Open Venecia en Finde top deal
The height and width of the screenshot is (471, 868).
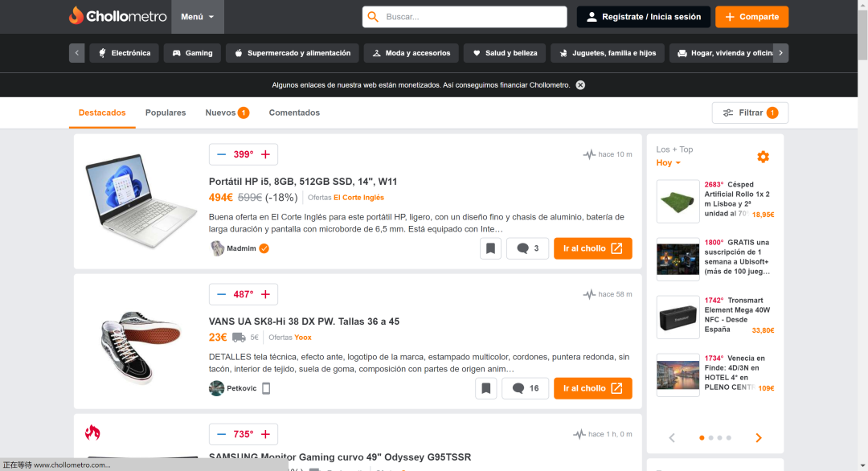(x=737, y=373)
